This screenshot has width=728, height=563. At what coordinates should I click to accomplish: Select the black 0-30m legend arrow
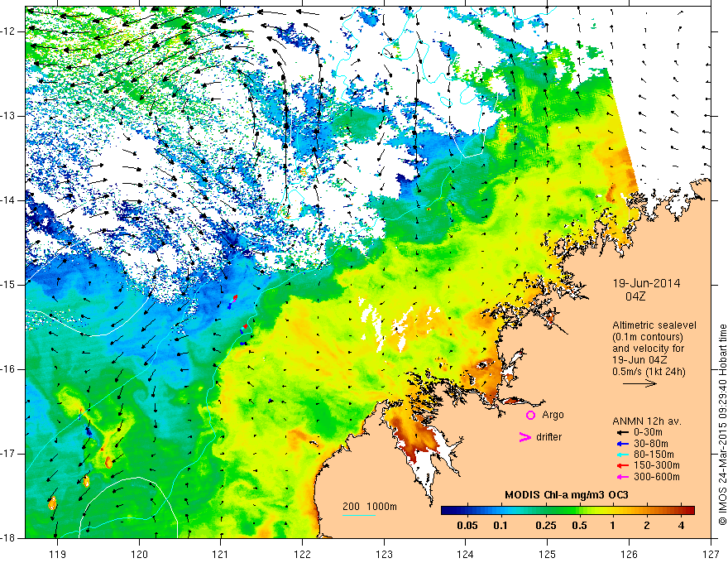click(x=622, y=432)
